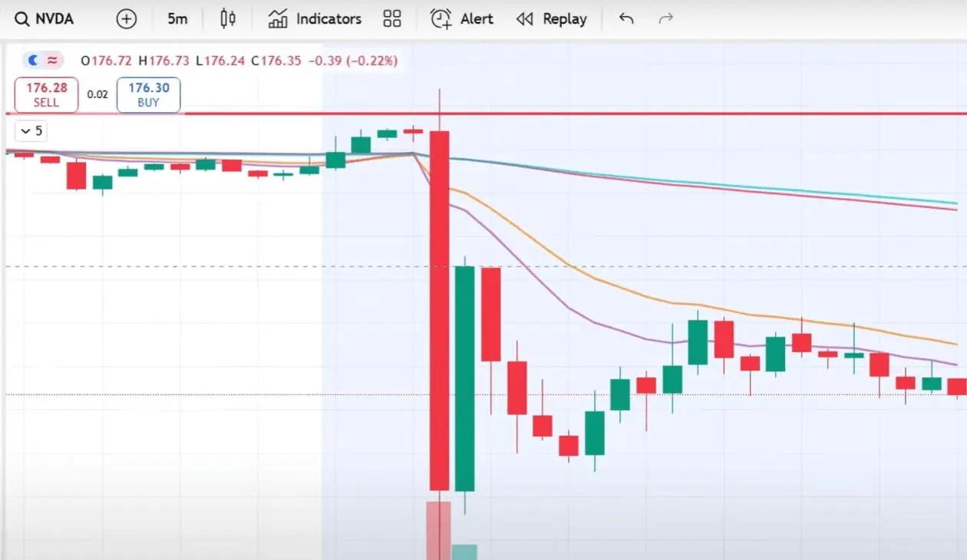Start bar Replay mode
This screenshot has width=967, height=560.
point(552,18)
